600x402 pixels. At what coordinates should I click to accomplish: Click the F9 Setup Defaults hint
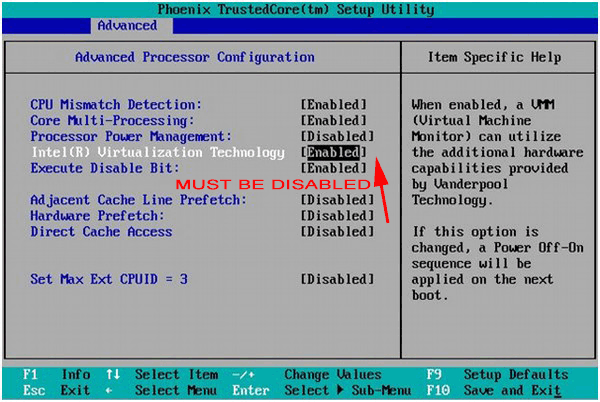pos(497,374)
